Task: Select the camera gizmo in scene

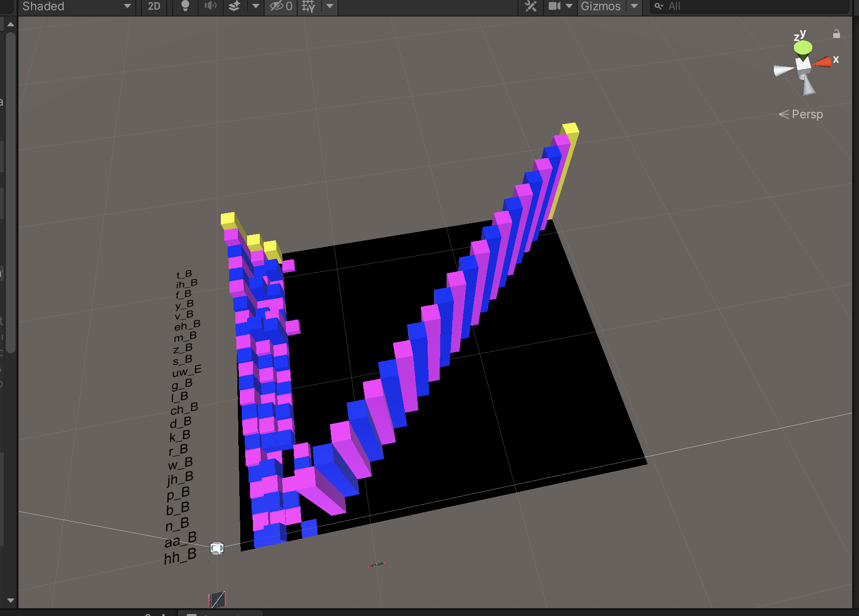Action: pos(216,548)
